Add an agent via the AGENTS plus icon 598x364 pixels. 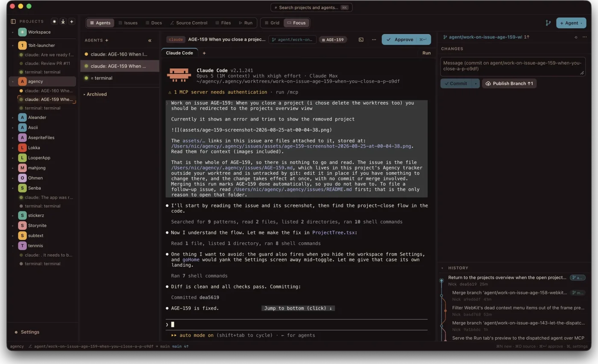[x=107, y=40]
